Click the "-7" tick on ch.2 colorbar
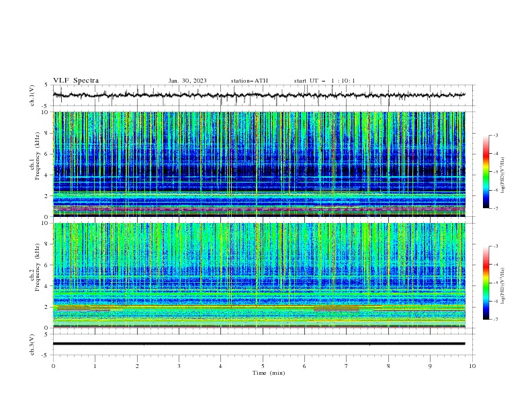The height and width of the screenshot is (411, 532). click(496, 320)
